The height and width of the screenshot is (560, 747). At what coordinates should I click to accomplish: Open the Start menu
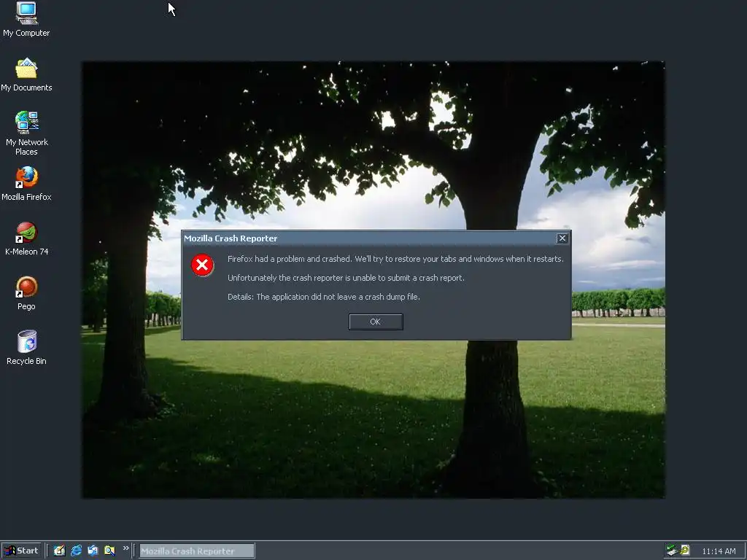(22, 551)
